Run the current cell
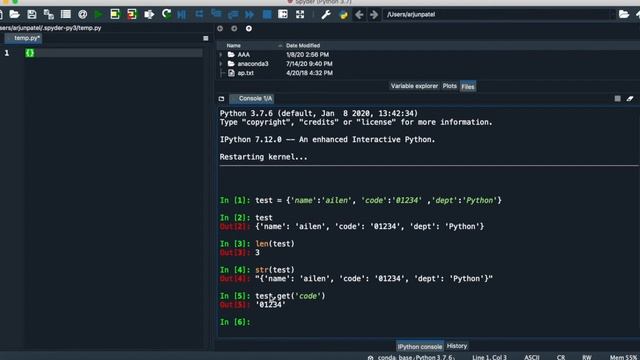The image size is (640, 360). click(115, 15)
